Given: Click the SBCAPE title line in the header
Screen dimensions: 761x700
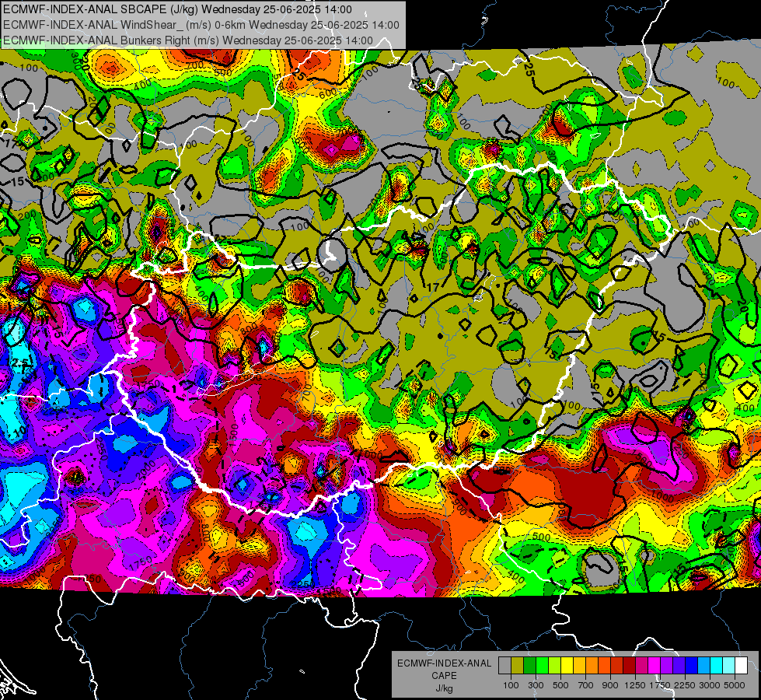Looking at the screenshot, I should tap(177, 9).
